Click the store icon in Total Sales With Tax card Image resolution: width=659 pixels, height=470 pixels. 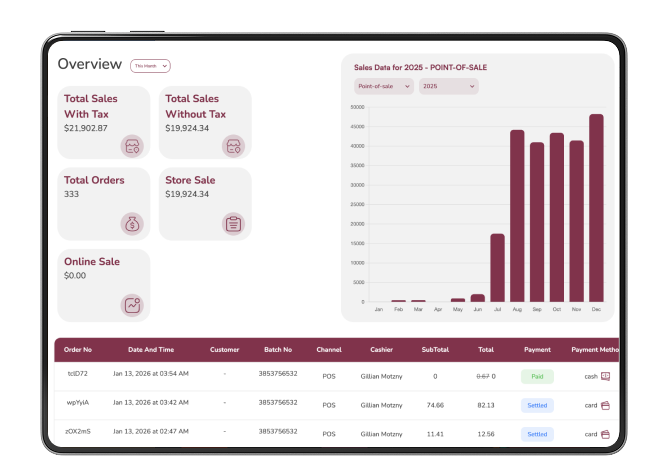132,146
